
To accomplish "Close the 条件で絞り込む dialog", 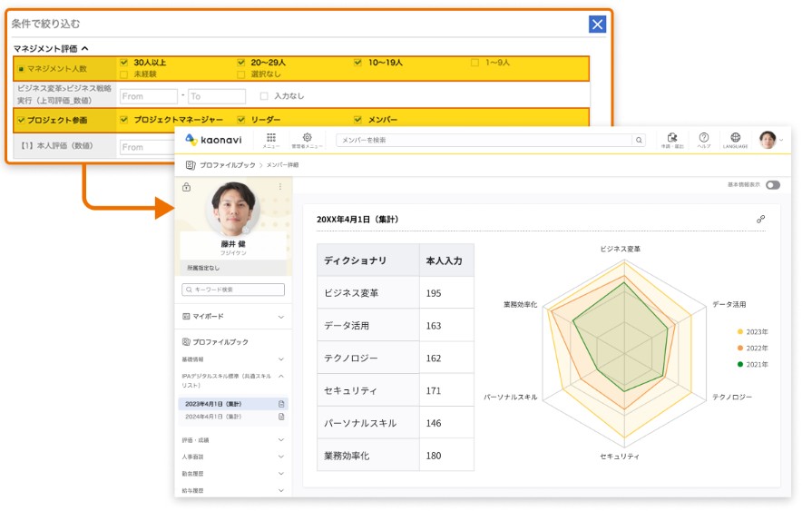I will [597, 25].
